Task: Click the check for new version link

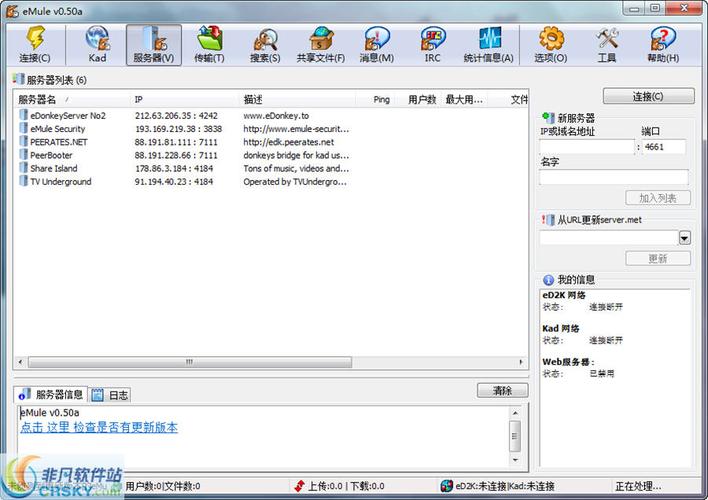Action: [99, 427]
